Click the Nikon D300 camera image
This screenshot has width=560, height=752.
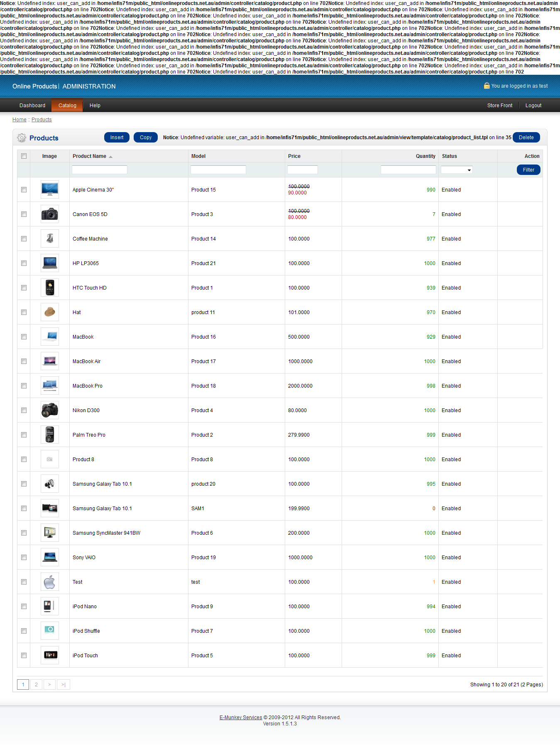tap(50, 410)
